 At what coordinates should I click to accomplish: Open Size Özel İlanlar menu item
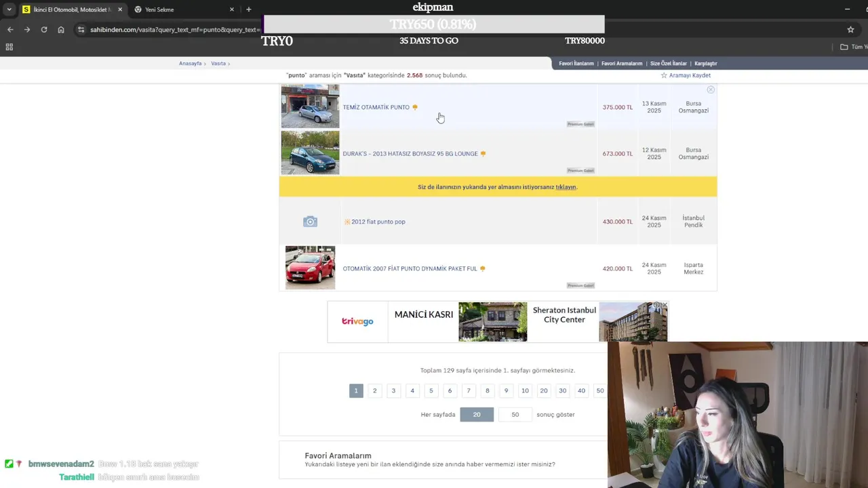tap(669, 64)
